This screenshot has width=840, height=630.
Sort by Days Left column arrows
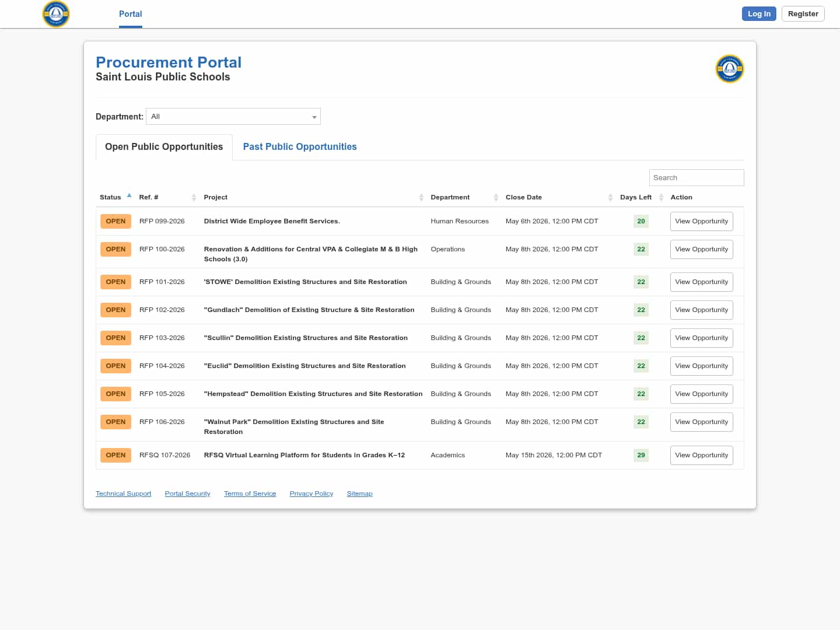click(x=661, y=198)
